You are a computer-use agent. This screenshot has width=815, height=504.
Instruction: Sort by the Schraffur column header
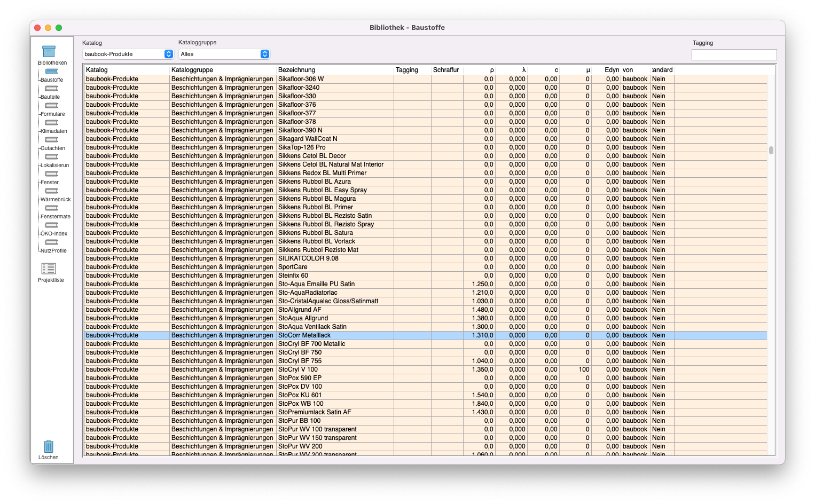coord(447,70)
